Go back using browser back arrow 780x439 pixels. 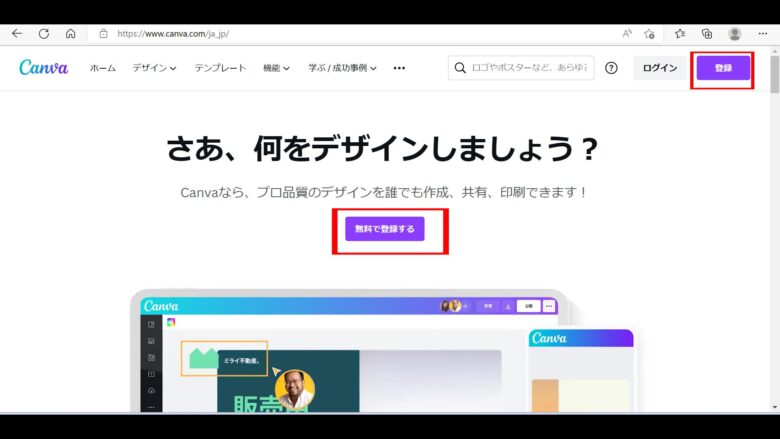coord(17,34)
